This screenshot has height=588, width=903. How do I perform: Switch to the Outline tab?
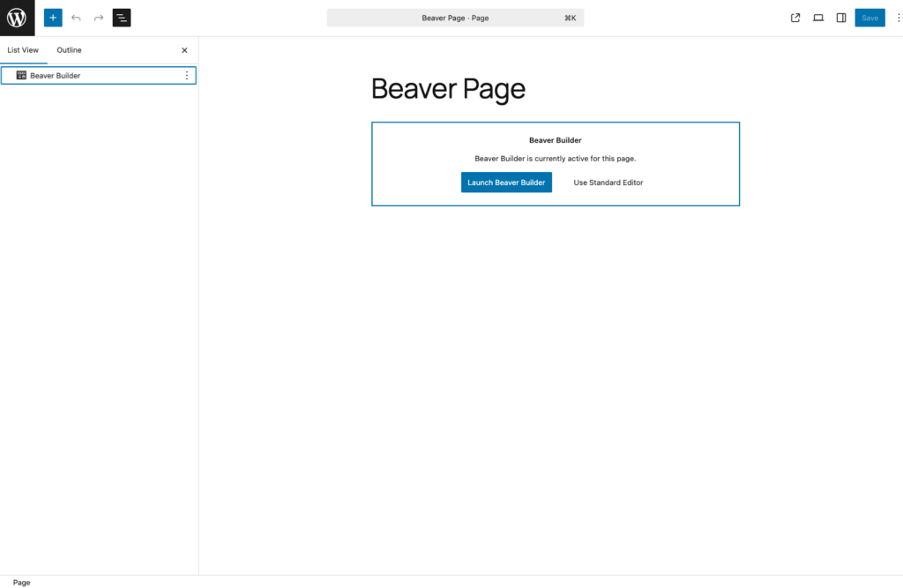click(x=69, y=50)
